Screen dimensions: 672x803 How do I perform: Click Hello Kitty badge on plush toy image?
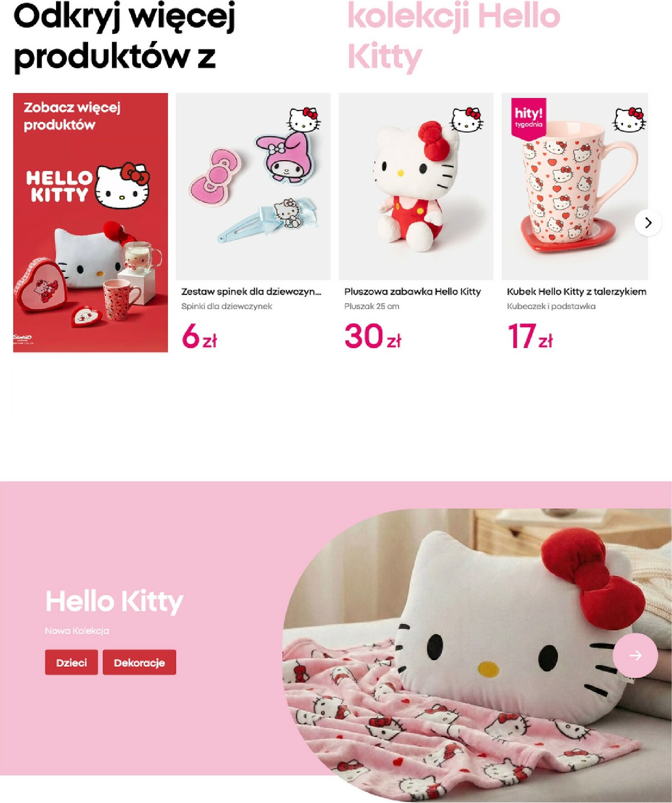pyautogui.click(x=467, y=120)
